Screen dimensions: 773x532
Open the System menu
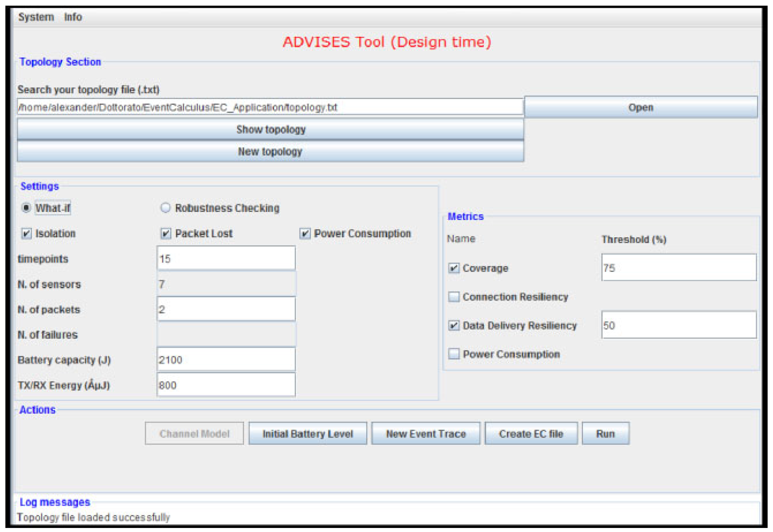coord(36,17)
